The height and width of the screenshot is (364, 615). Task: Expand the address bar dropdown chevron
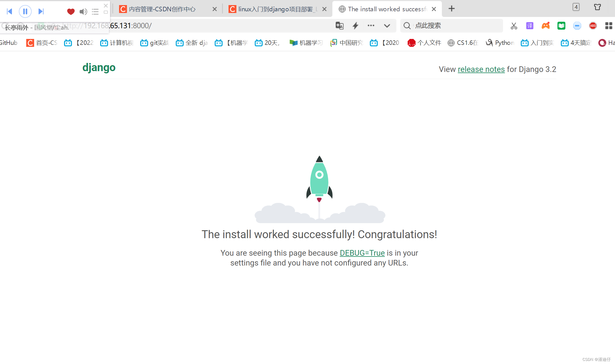click(387, 26)
